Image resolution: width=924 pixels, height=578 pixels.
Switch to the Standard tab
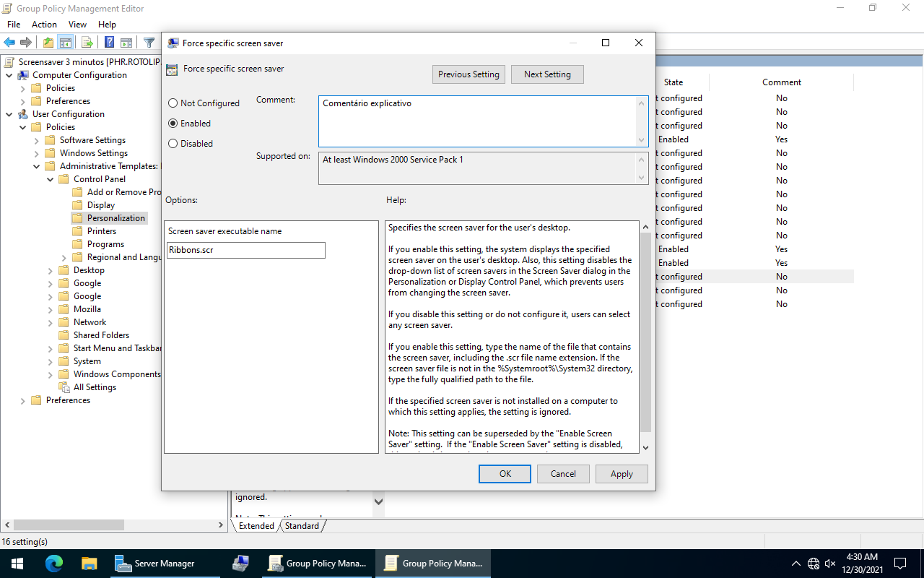[302, 526]
